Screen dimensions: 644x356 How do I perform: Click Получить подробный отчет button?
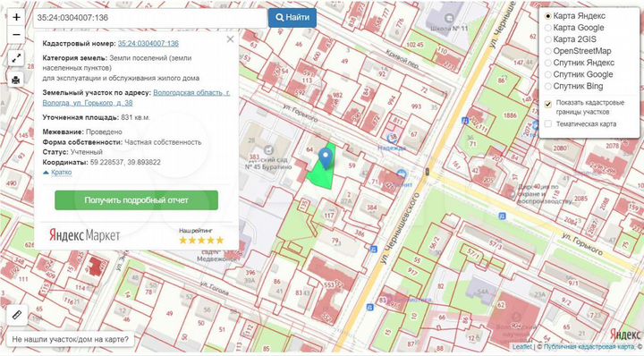[136, 200]
